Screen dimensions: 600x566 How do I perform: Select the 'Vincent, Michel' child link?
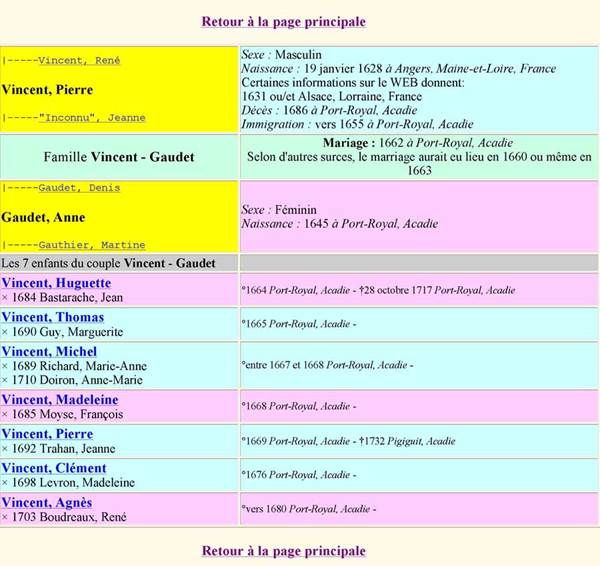click(49, 351)
